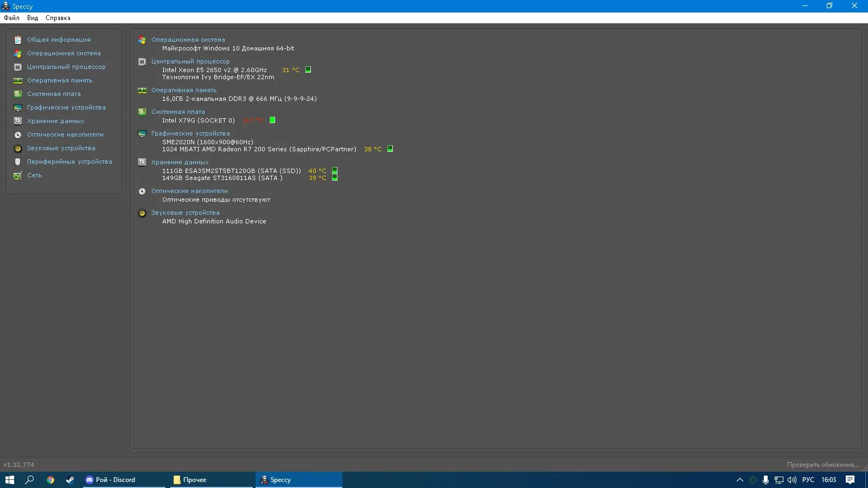The height and width of the screenshot is (488, 868).
Task: Open the "Сеть" network icon in sidebar
Action: 18,175
